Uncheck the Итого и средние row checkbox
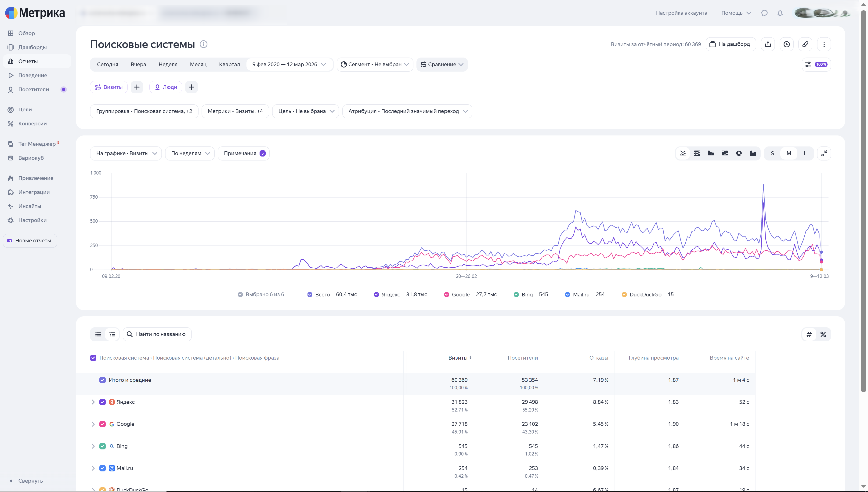868x492 pixels. tap(103, 380)
